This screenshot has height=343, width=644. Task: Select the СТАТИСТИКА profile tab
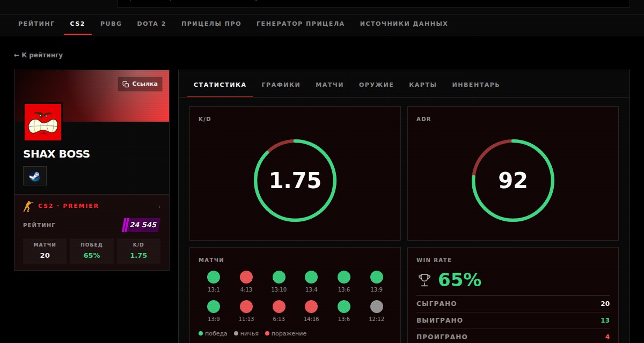click(220, 85)
